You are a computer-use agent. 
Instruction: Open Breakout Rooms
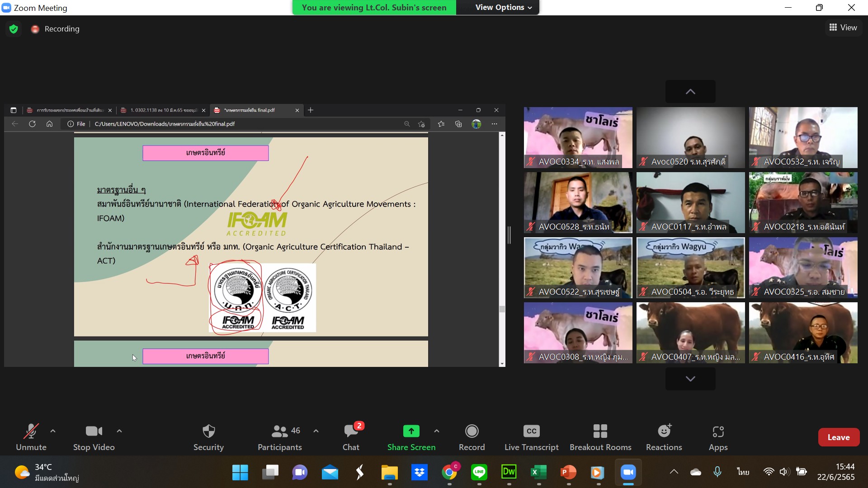[x=600, y=437]
